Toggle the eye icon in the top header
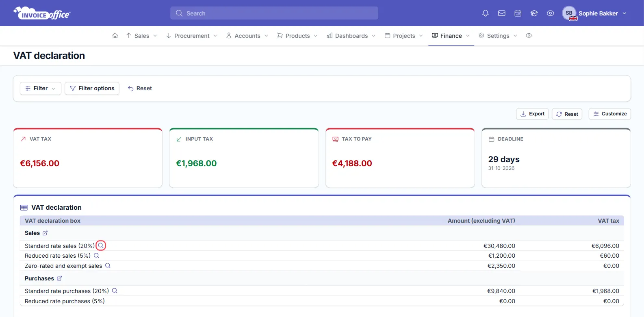Image resolution: width=644 pixels, height=317 pixels. click(551, 13)
